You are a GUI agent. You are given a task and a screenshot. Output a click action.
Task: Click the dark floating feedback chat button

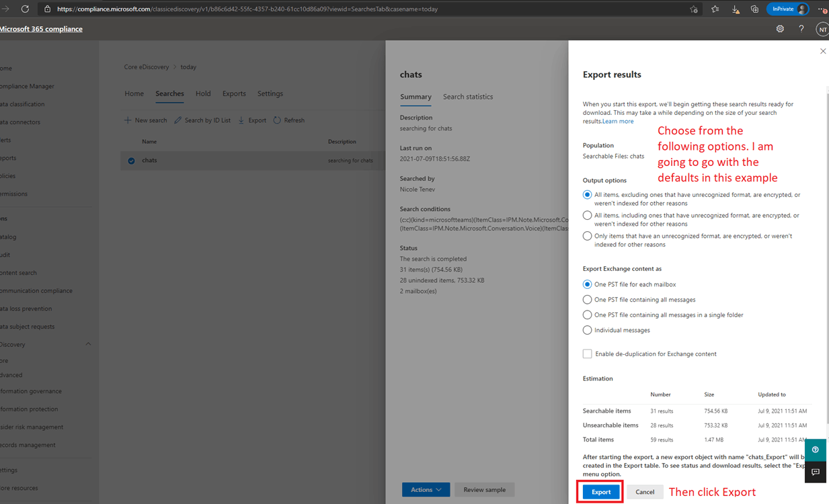(x=816, y=472)
